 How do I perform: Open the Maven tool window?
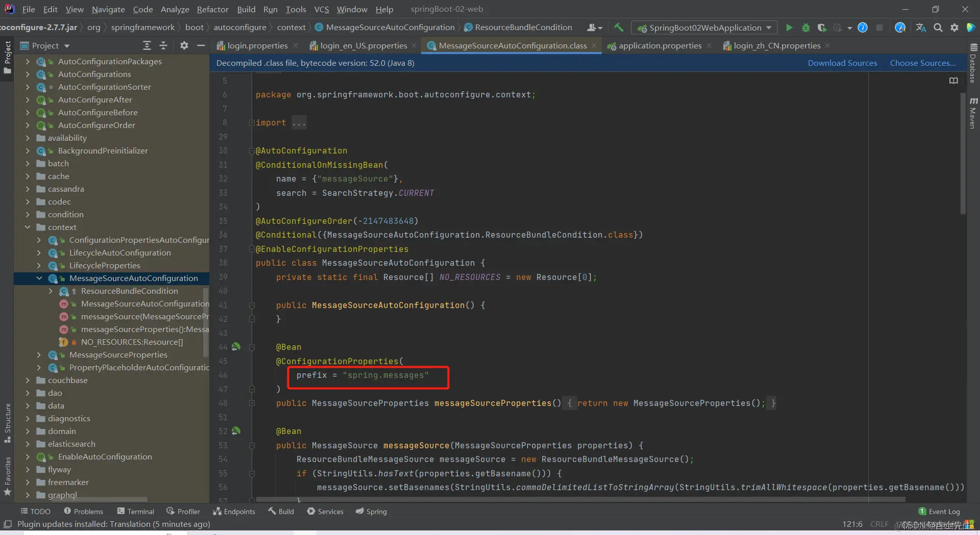point(973,112)
